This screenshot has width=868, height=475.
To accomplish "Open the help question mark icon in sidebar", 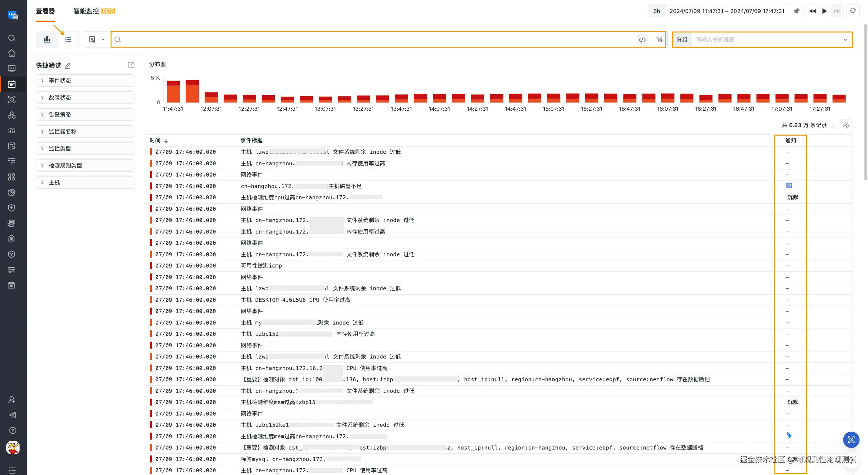I will (12, 430).
